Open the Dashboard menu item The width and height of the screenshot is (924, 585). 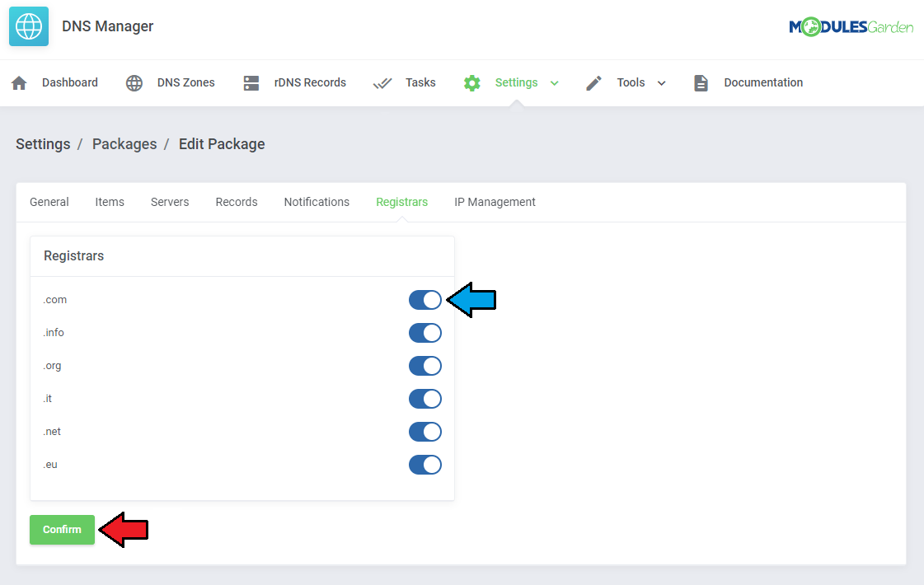tap(69, 82)
